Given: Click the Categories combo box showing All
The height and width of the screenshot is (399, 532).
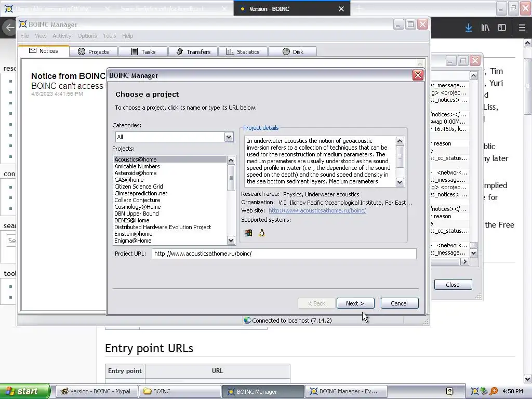Looking at the screenshot, I should click(174, 137).
